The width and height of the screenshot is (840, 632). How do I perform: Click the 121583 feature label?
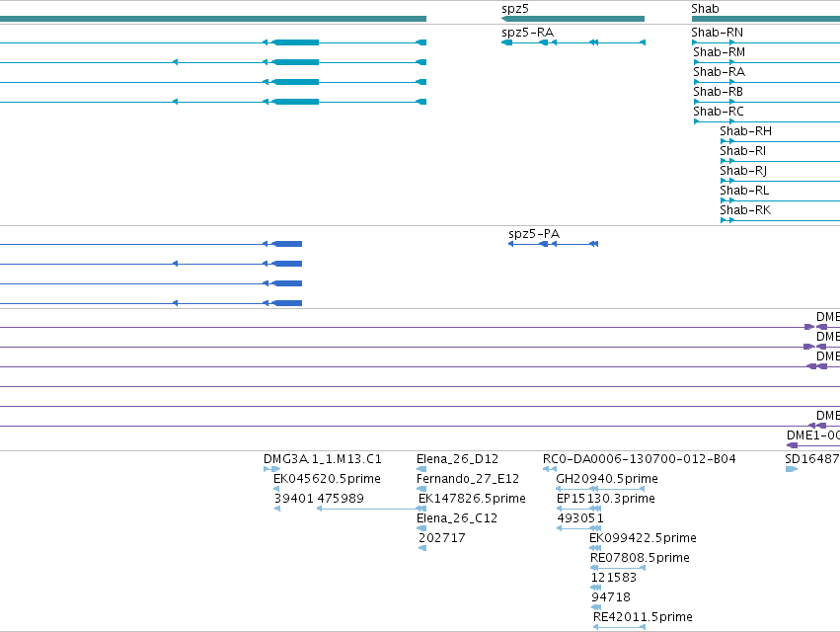614,578
